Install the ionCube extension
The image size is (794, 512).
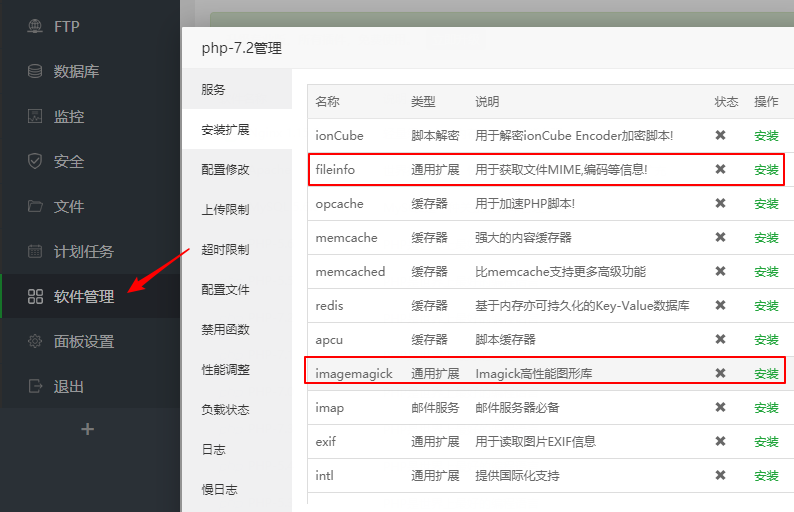766,136
